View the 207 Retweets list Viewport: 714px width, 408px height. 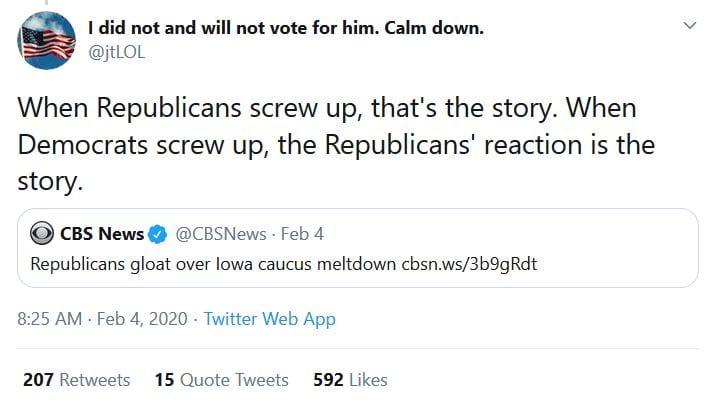tap(76, 380)
